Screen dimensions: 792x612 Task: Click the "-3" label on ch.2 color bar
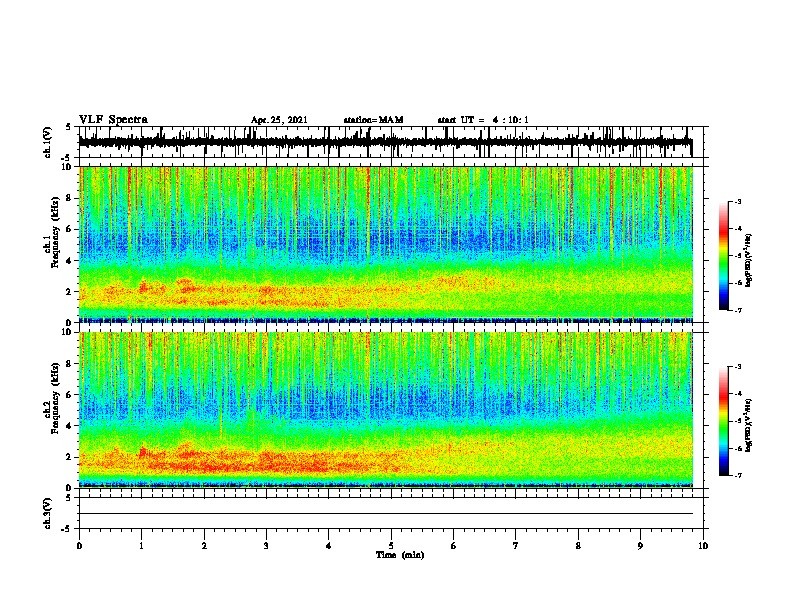point(738,367)
